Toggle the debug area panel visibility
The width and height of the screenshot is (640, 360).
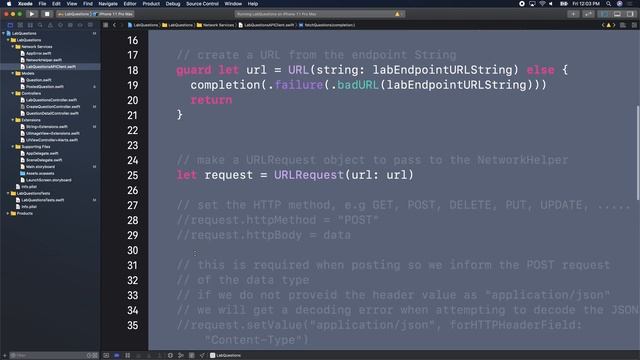(617, 14)
